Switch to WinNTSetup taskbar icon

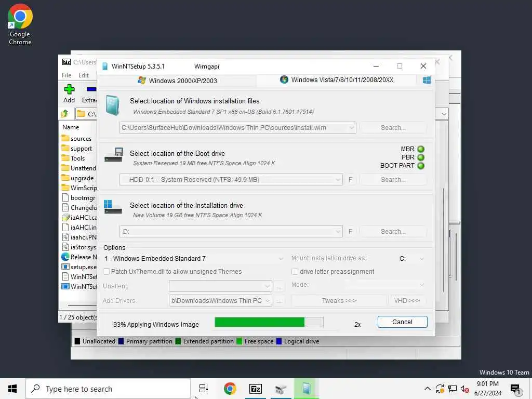pos(307,389)
